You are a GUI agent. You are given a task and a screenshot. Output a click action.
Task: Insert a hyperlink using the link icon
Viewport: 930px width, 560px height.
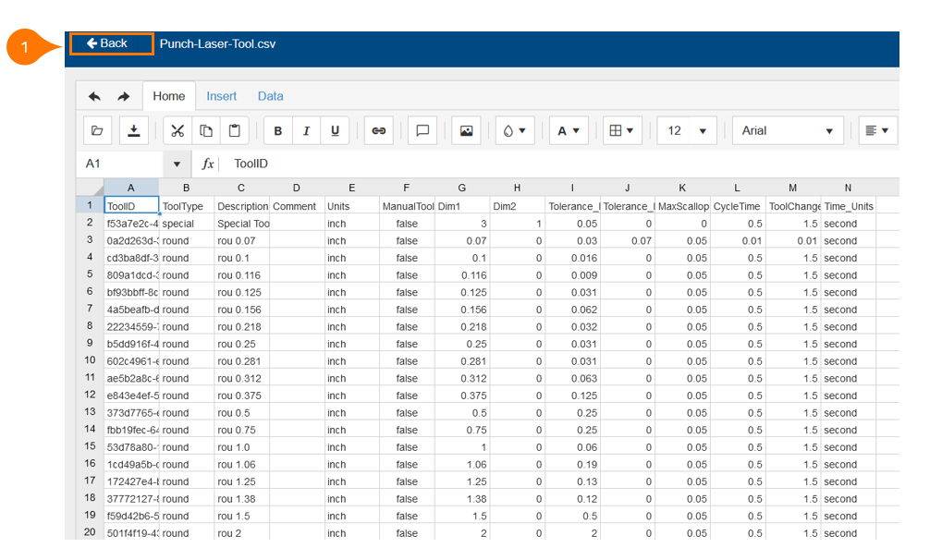378,131
